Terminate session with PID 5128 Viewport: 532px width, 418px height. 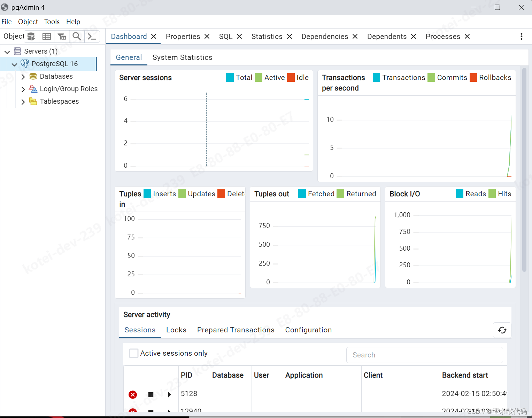[133, 394]
